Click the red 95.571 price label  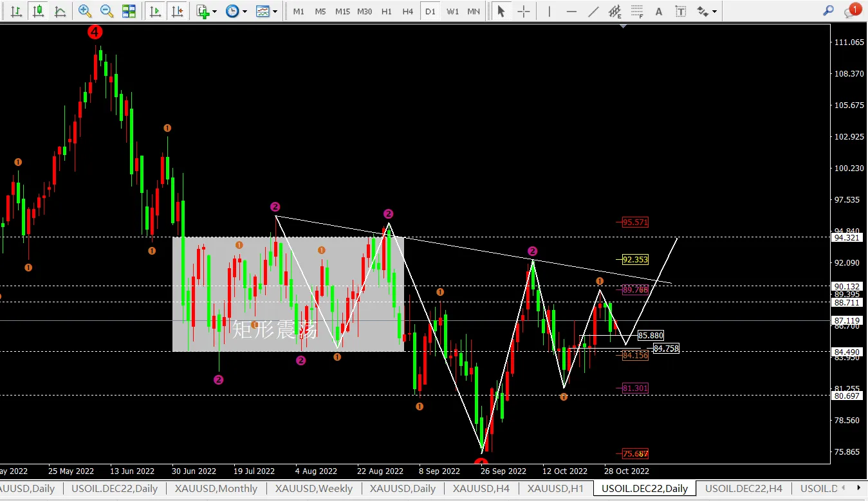click(x=636, y=223)
